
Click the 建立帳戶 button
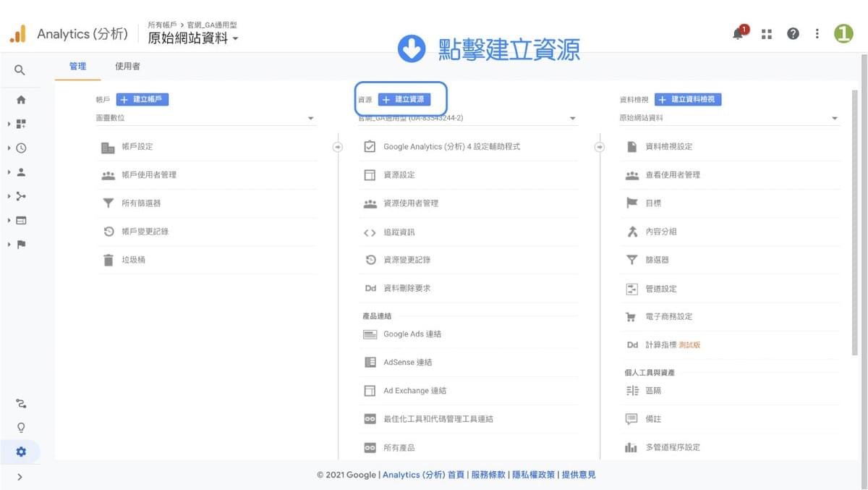pyautogui.click(x=142, y=99)
